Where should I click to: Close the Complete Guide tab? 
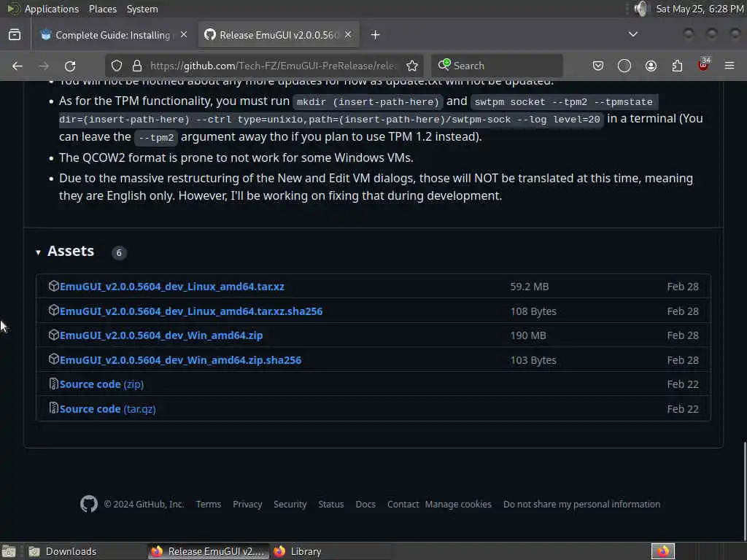(x=184, y=35)
